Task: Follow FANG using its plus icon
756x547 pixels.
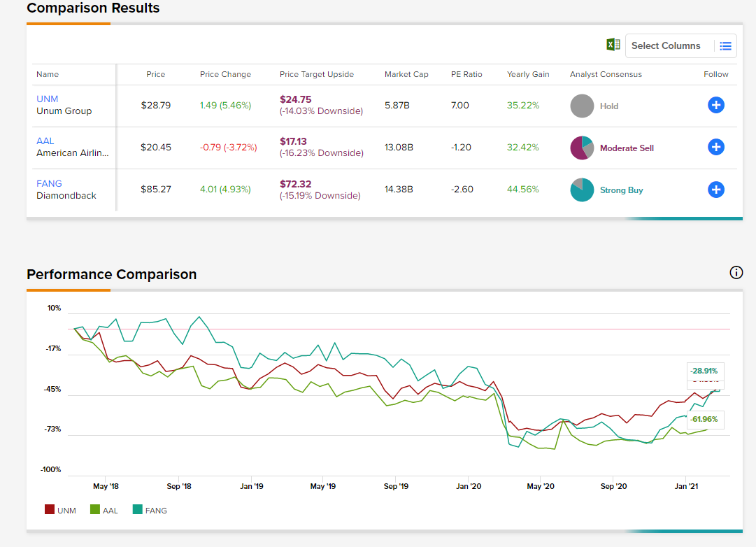Action: coord(716,190)
